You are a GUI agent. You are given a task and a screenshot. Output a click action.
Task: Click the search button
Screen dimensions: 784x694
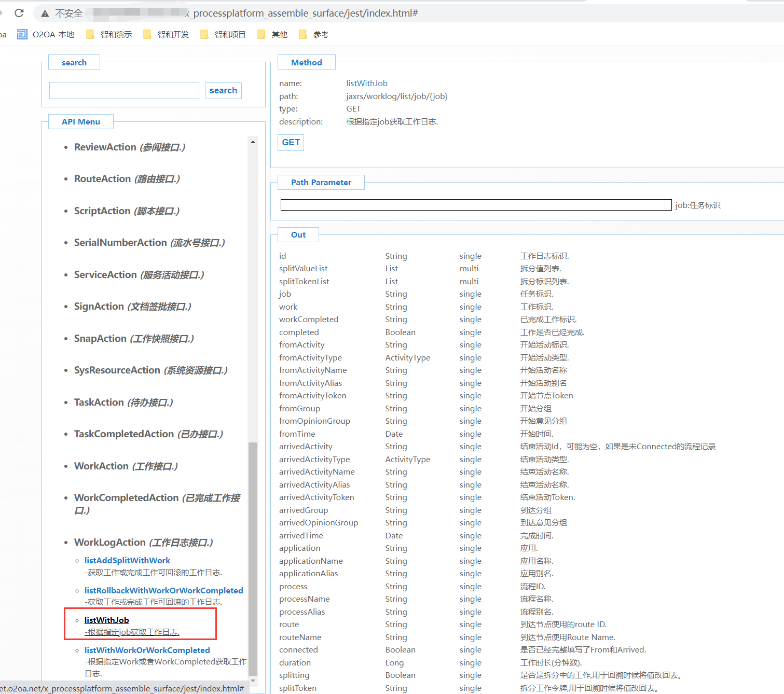[x=223, y=91]
